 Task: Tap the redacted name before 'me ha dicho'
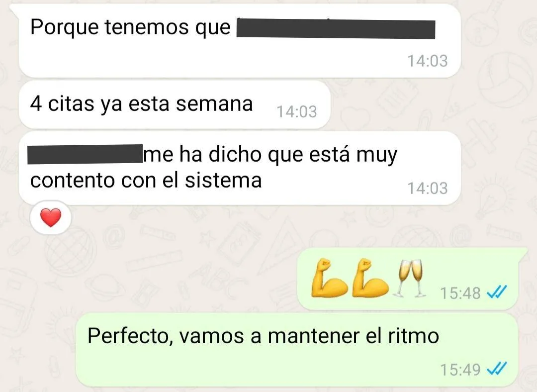point(85,154)
